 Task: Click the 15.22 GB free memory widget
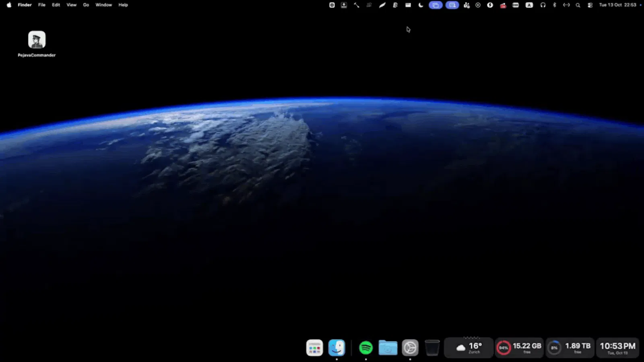[519, 348]
